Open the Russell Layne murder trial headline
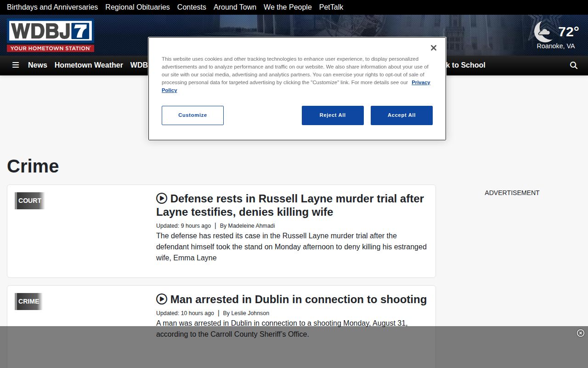Image resolution: width=588 pixels, height=368 pixels. pos(290,205)
